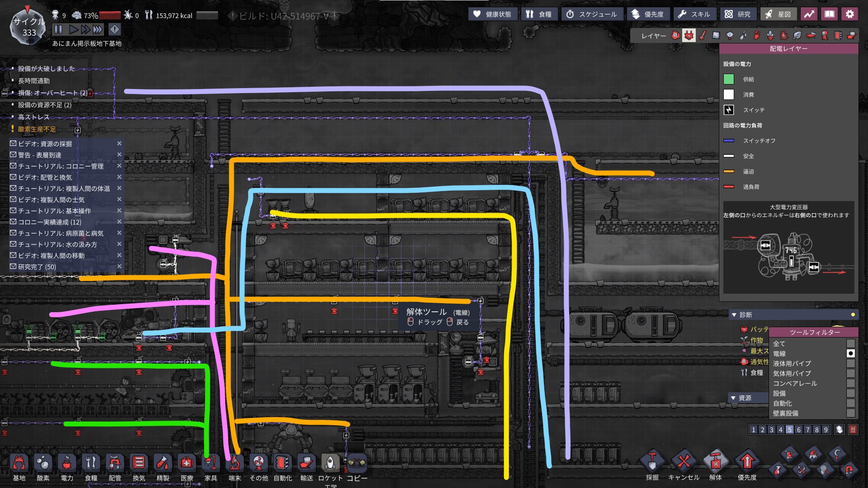Check the 全て tool filter box
The width and height of the screenshot is (868, 488).
[851, 343]
